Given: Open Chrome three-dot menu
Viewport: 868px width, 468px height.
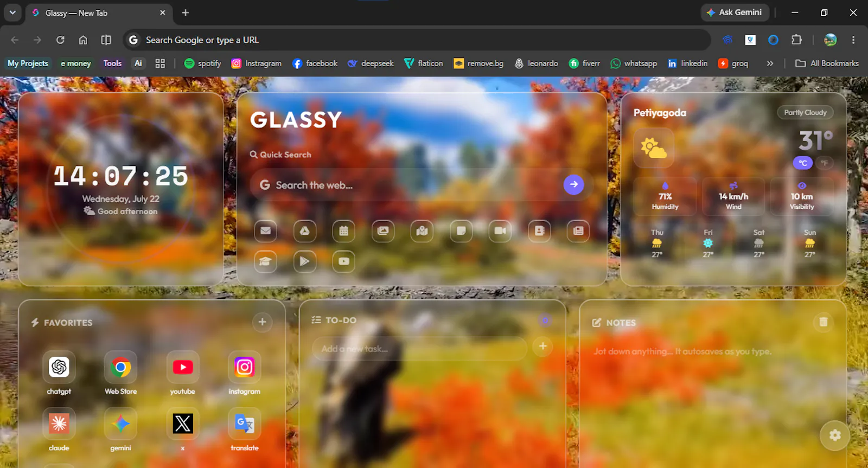Looking at the screenshot, I should (853, 40).
